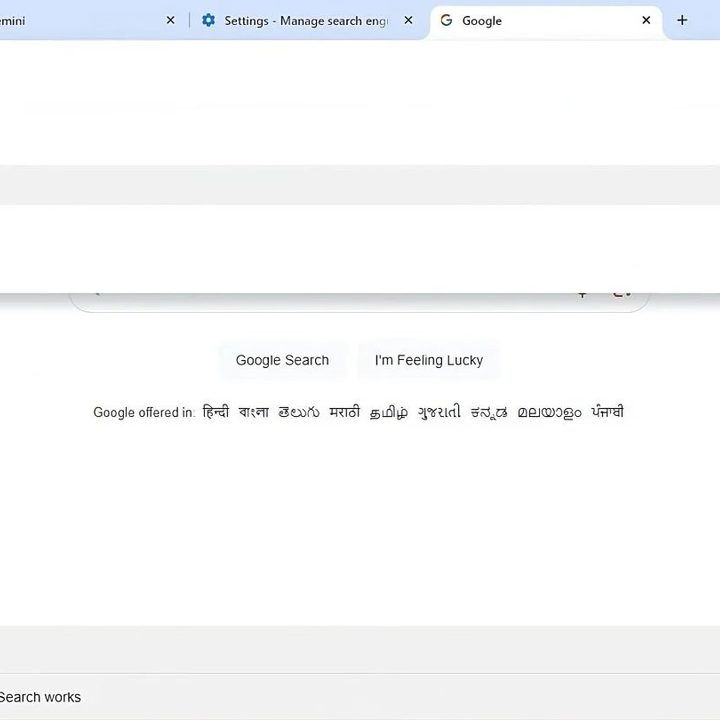Image resolution: width=720 pixels, height=720 pixels.
Task: Switch to the Settings Manage search engines tab
Action: point(305,21)
